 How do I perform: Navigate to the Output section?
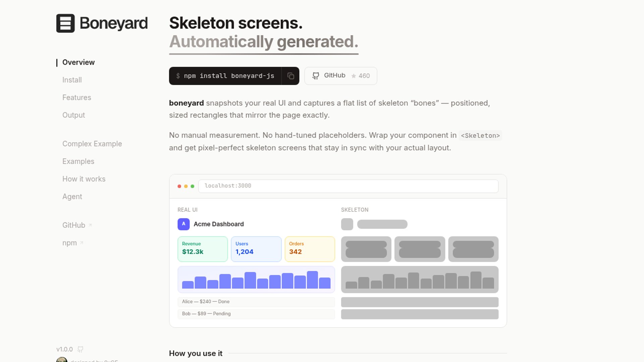click(x=74, y=115)
